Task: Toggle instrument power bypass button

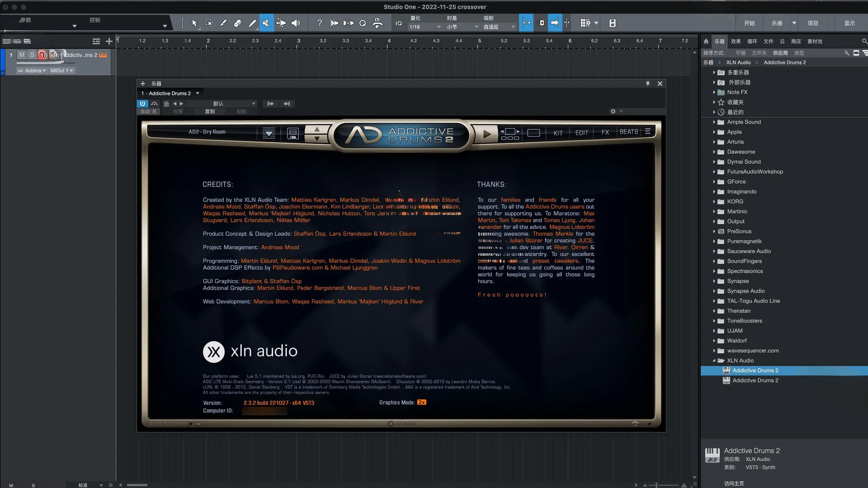Action: 142,103
